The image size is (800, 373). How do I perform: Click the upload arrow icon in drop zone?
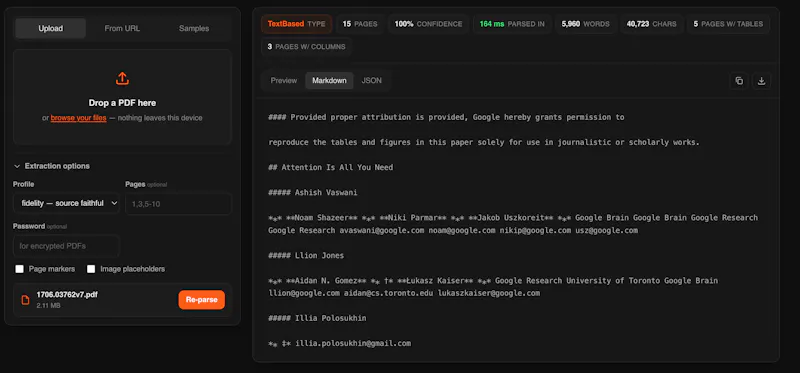click(122, 79)
